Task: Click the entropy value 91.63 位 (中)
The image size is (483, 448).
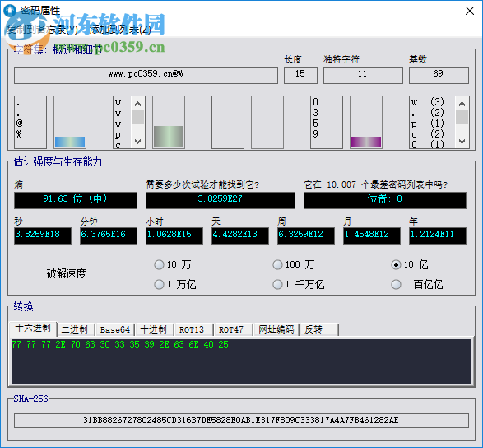Action: coord(76,200)
